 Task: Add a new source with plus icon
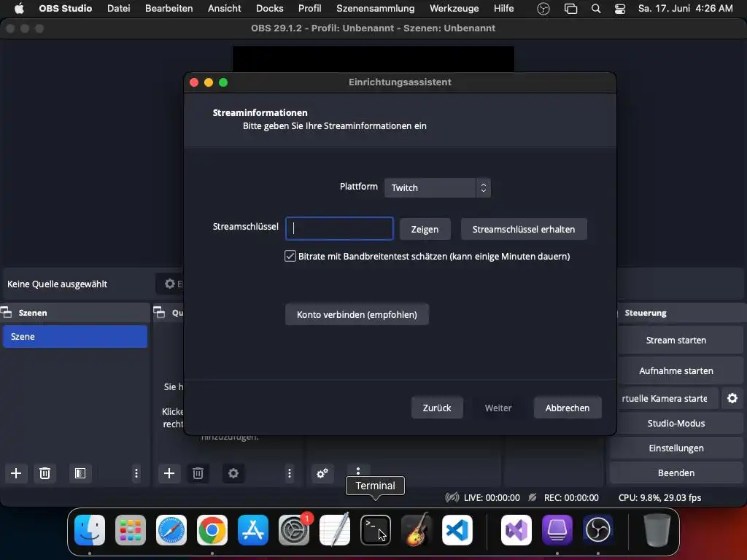pos(169,472)
